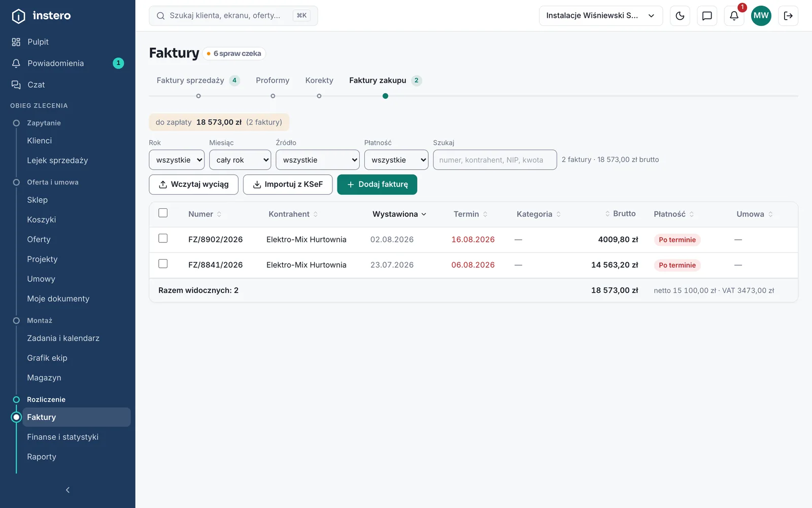
Task: Switch to Proformy tab
Action: (273, 80)
